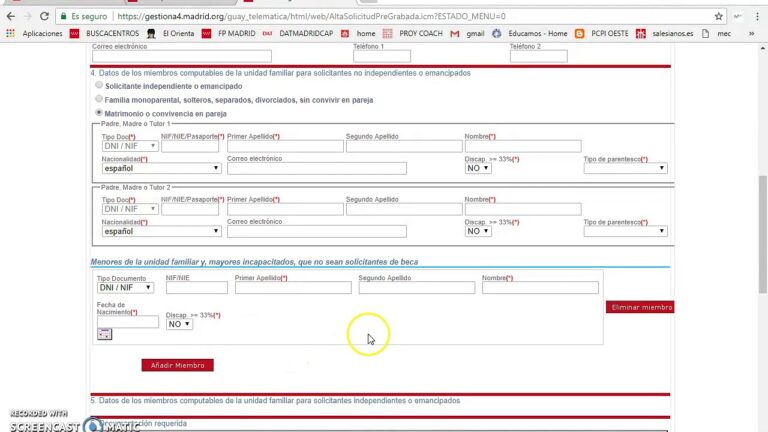
Task: Open Tipo Documento dropdown in Menores section
Action: 125,288
